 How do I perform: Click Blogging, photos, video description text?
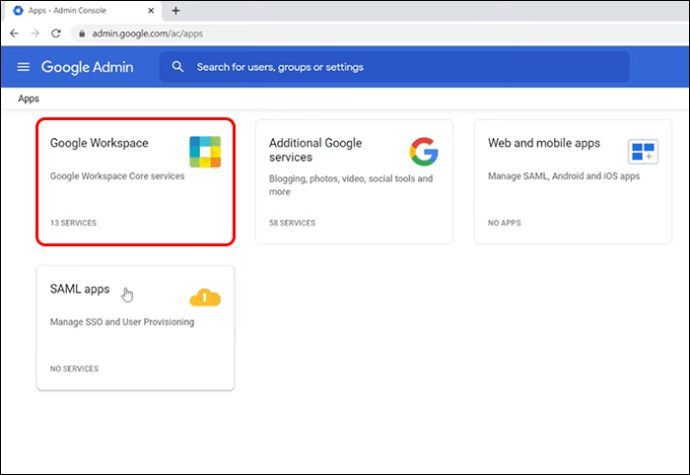[x=351, y=185]
